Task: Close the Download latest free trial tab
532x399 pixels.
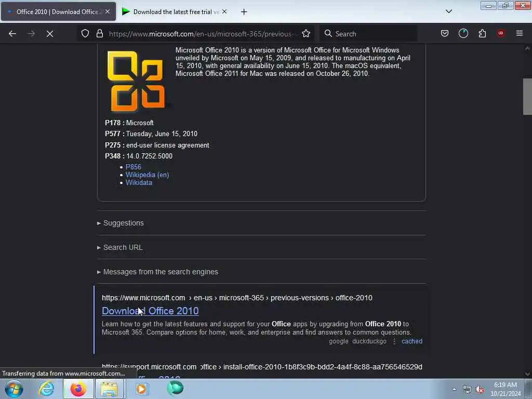Action: [224, 11]
